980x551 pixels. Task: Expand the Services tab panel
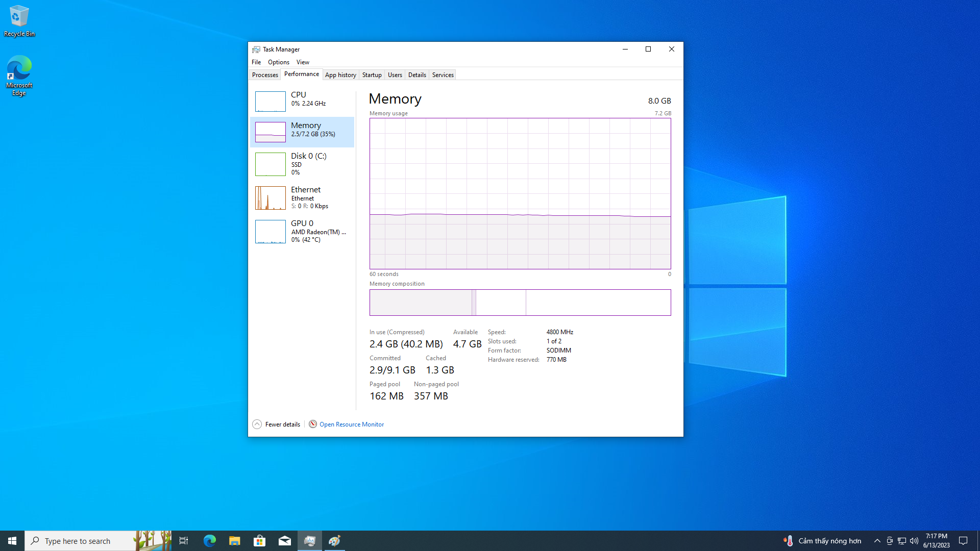pyautogui.click(x=443, y=74)
